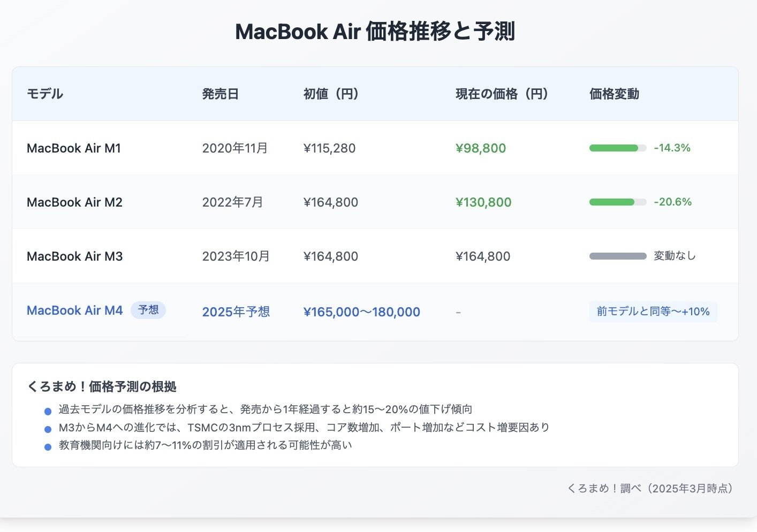Click the blue bullet before M3からM4への進化 line
The height and width of the screenshot is (532, 757).
click(47, 428)
